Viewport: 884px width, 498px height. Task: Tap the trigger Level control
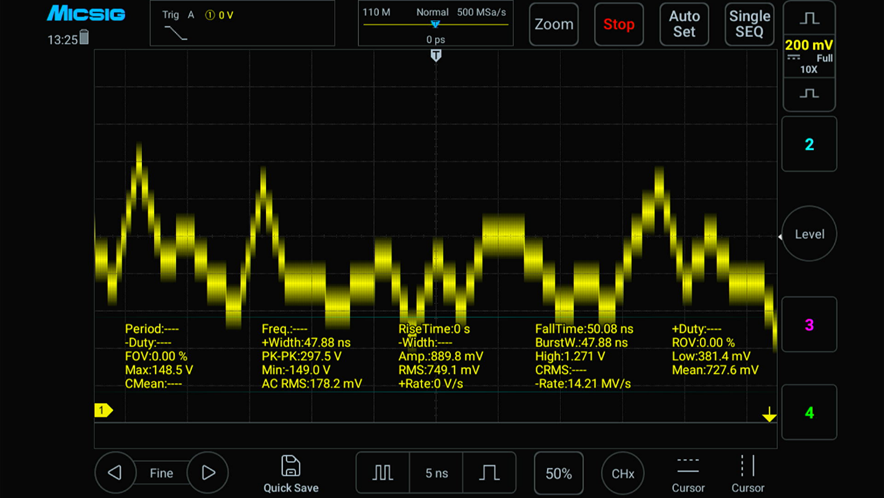[809, 234]
